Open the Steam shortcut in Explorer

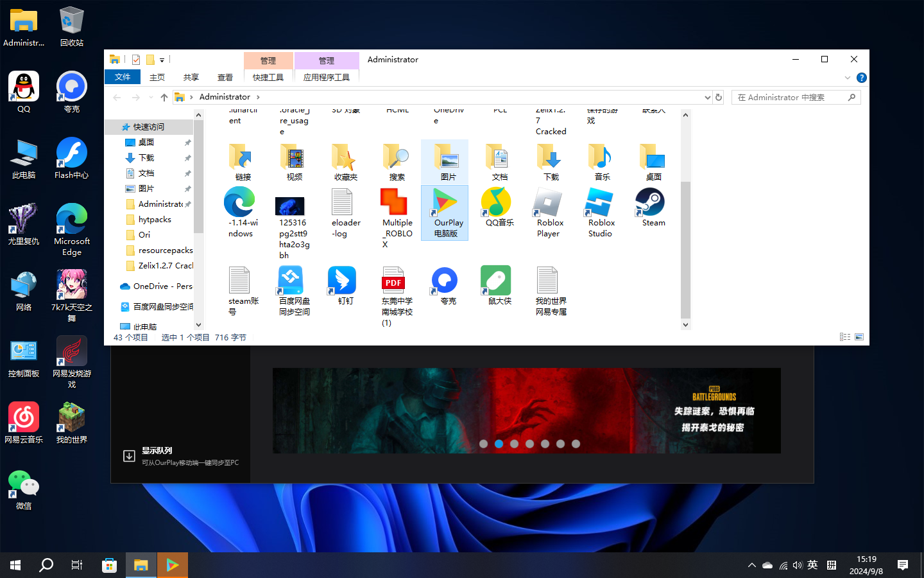pos(649,207)
